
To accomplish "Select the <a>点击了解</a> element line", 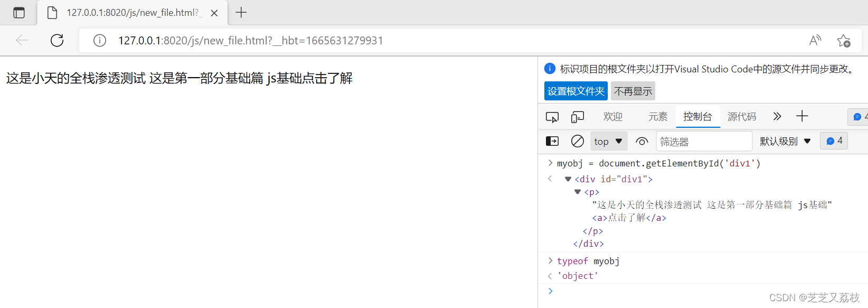I will tap(629, 218).
